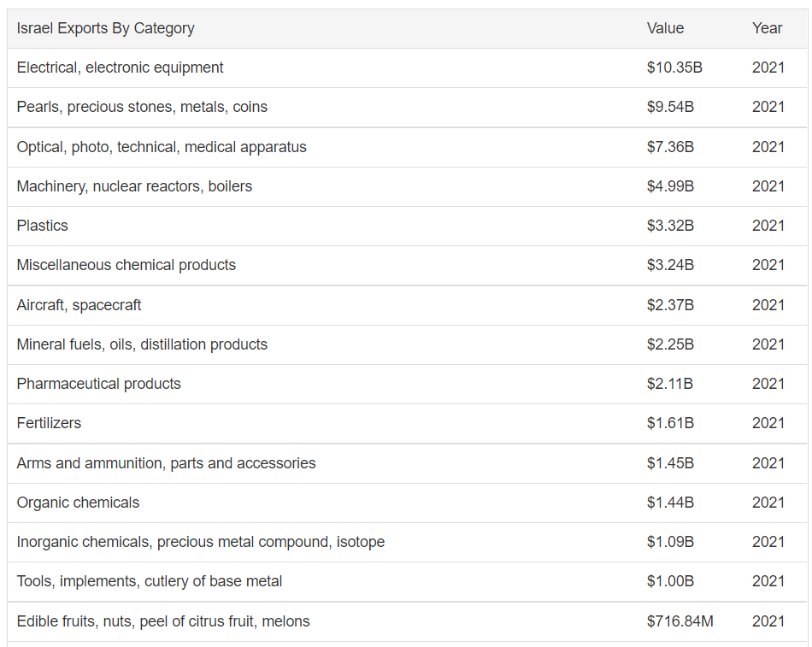
Task: Open Pearls, precious stones, metals, coins
Action: tap(142, 107)
